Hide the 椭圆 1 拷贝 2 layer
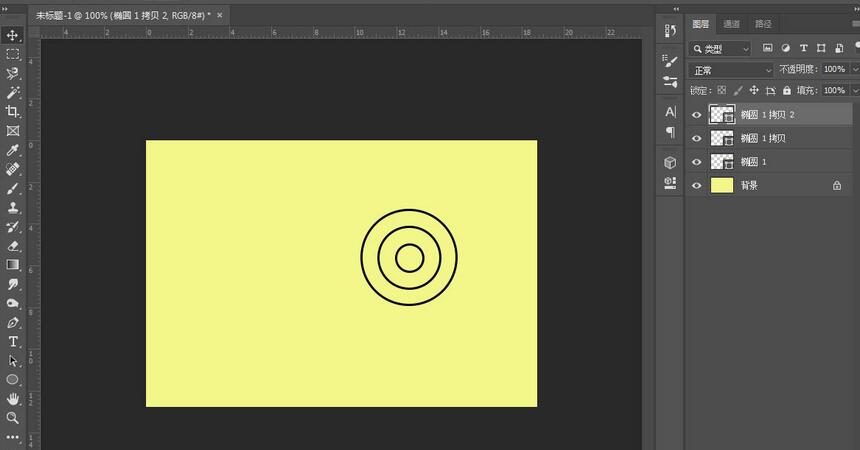Image resolution: width=860 pixels, height=450 pixels. coord(697,115)
